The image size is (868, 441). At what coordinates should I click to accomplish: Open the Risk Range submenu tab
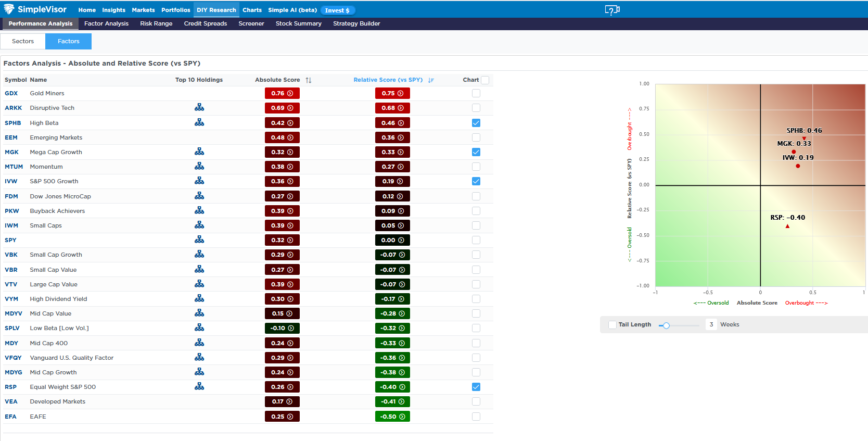point(156,23)
